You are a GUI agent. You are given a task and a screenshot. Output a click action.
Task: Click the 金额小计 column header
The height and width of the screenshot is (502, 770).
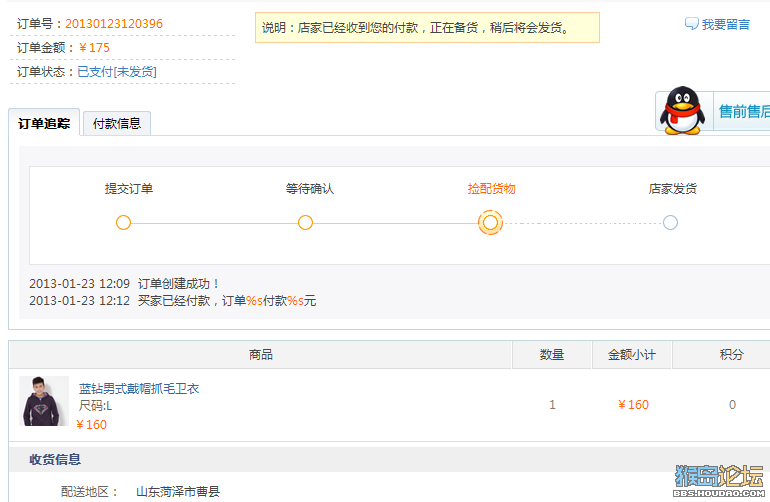click(632, 355)
